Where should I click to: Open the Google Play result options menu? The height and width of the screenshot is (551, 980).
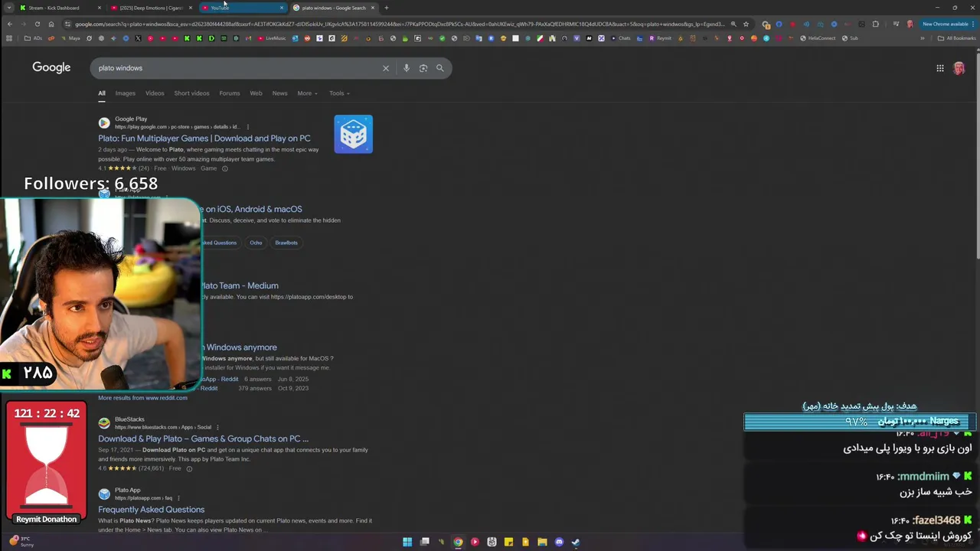[247, 127]
